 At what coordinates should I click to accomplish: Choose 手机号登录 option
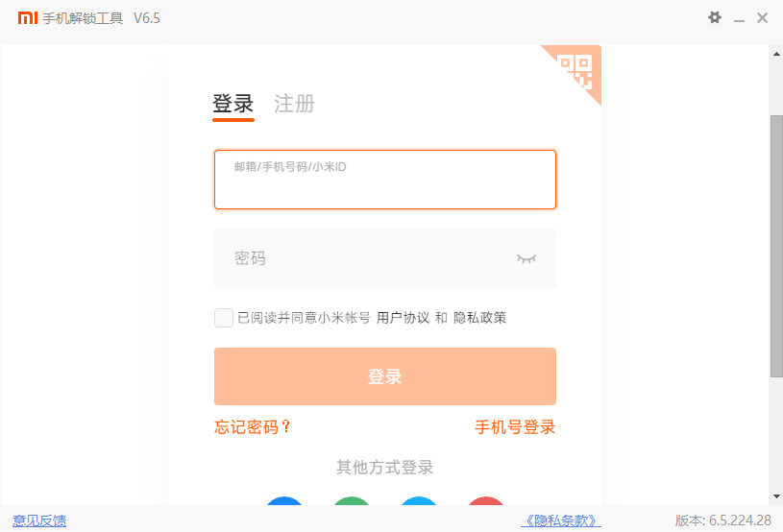[515, 427]
